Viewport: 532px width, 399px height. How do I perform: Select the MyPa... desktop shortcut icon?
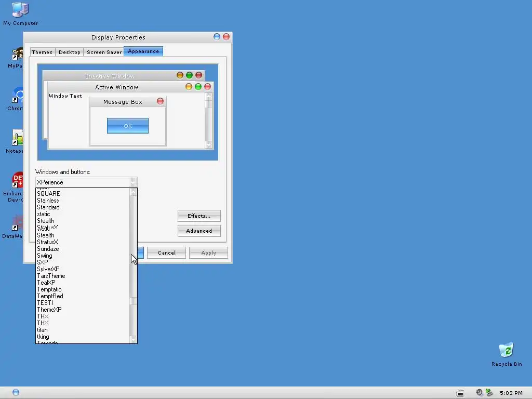[16, 58]
